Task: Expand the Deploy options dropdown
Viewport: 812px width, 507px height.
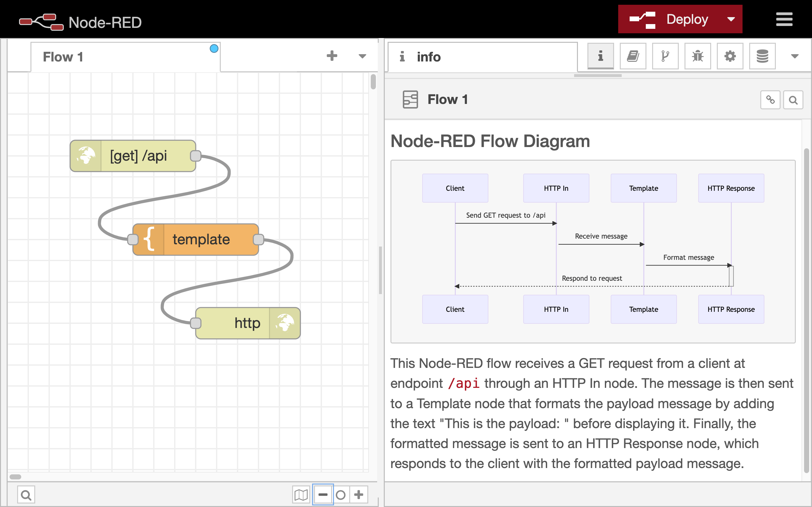Action: (x=731, y=19)
